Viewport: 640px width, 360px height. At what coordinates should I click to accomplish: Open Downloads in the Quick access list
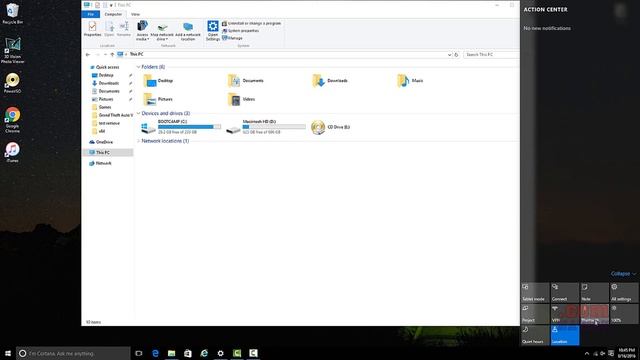tap(109, 83)
